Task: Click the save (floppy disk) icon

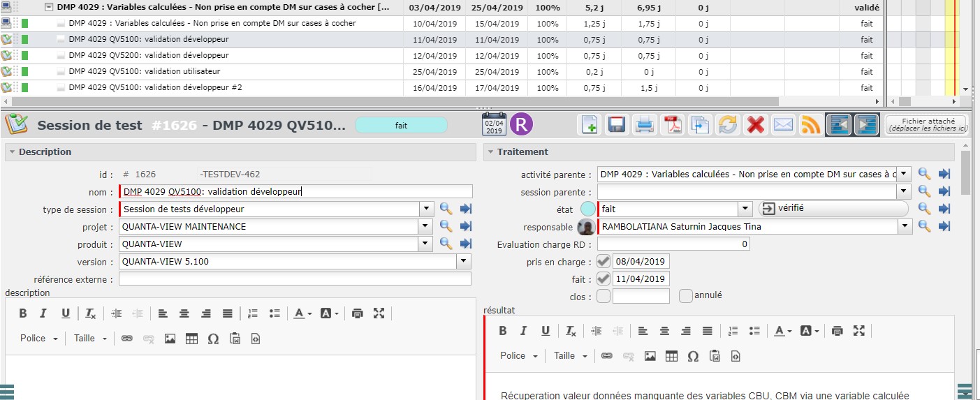Action: coord(617,125)
